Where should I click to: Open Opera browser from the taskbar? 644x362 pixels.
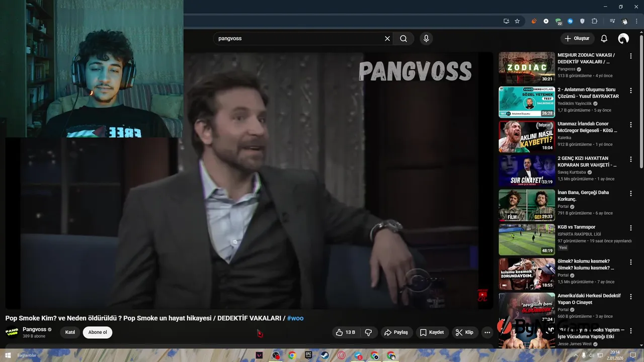(x=342, y=355)
